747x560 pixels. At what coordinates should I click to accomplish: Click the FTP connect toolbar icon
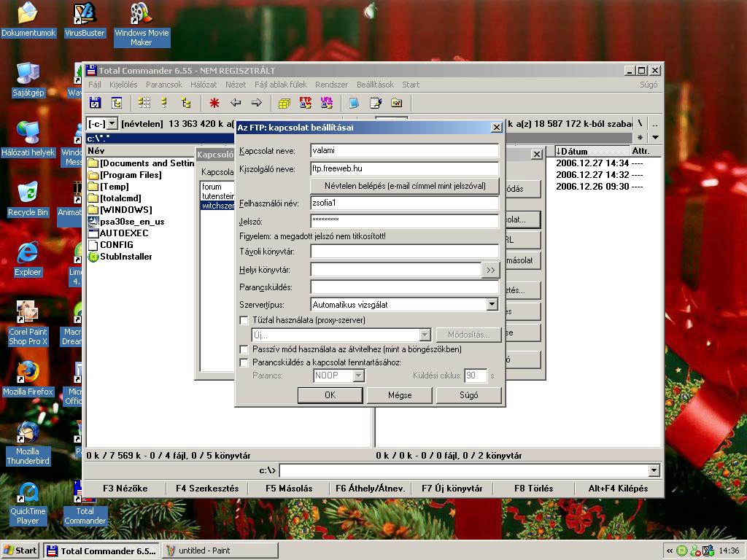click(306, 103)
